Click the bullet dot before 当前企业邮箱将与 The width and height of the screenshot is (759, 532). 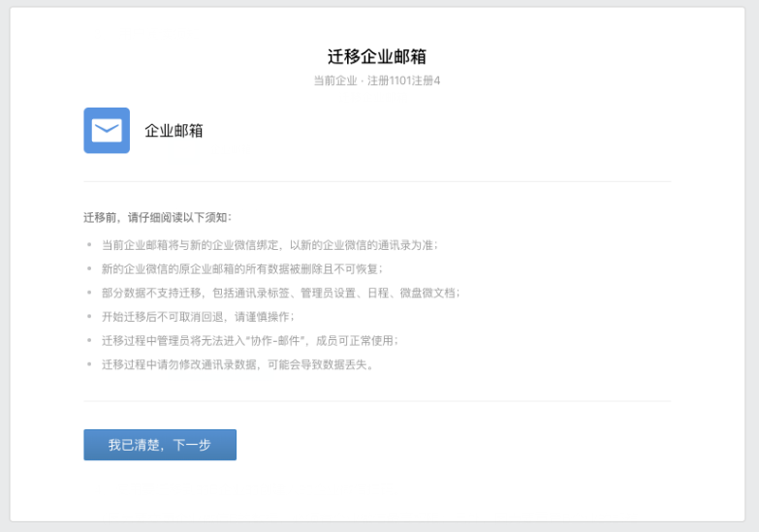click(x=89, y=245)
